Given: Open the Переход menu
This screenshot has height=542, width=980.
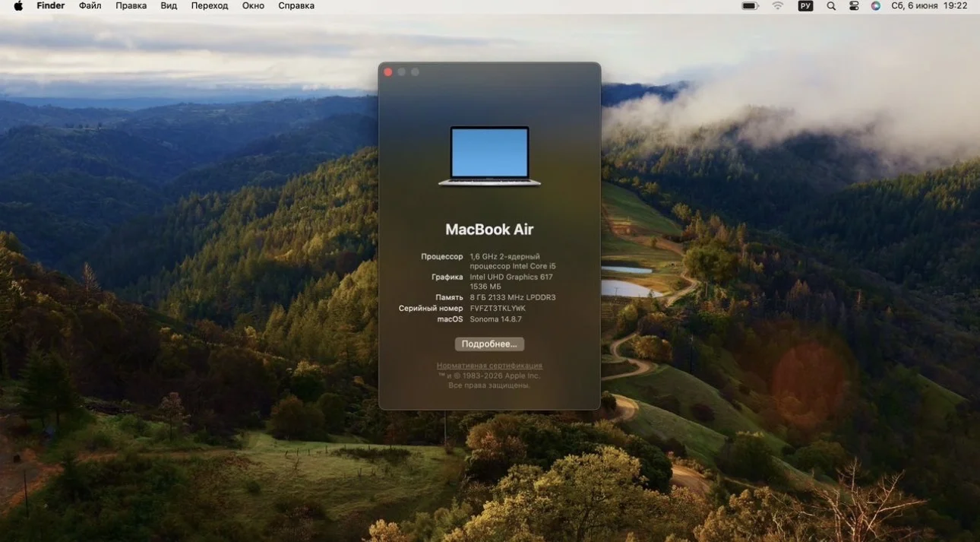Looking at the screenshot, I should 210,5.
